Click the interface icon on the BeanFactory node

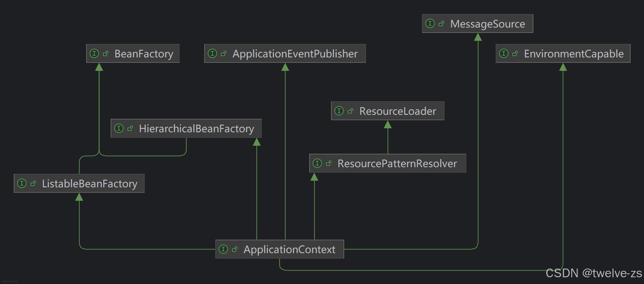(94, 53)
